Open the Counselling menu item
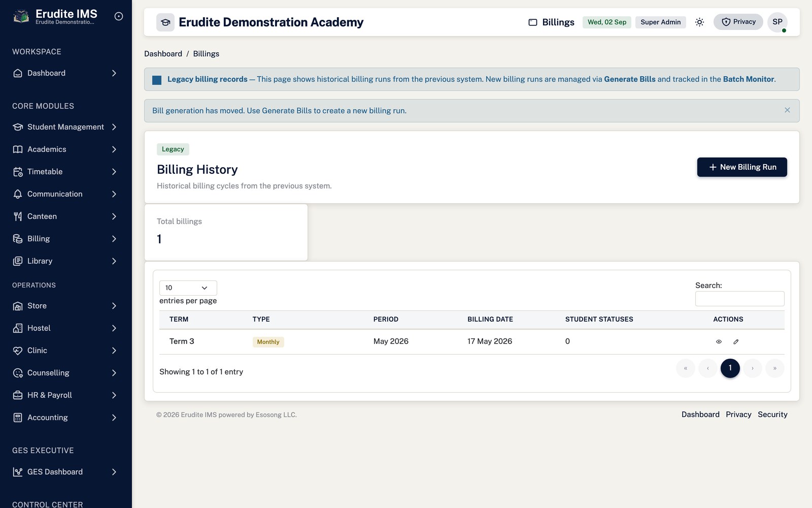 pos(65,373)
